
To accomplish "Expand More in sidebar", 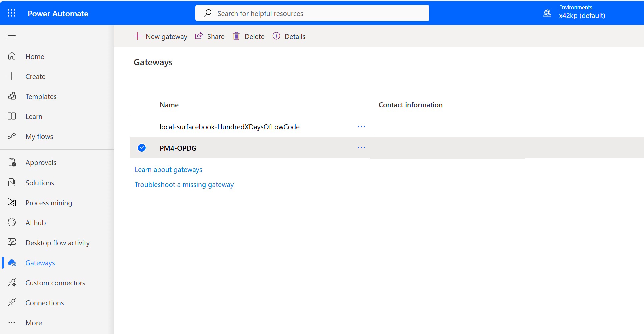I will tap(34, 323).
